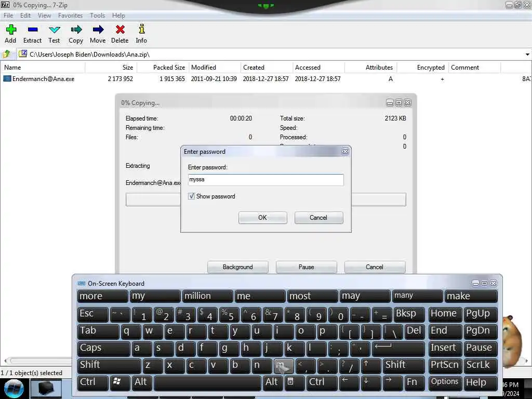Click the Pause button in Copying dialog
This screenshot has height=399, width=532.
(x=307, y=267)
